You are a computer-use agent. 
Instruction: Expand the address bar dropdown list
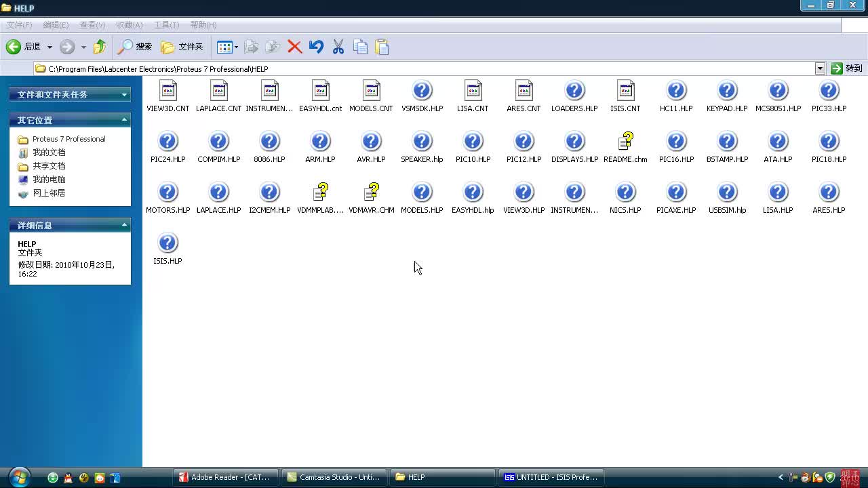(820, 68)
